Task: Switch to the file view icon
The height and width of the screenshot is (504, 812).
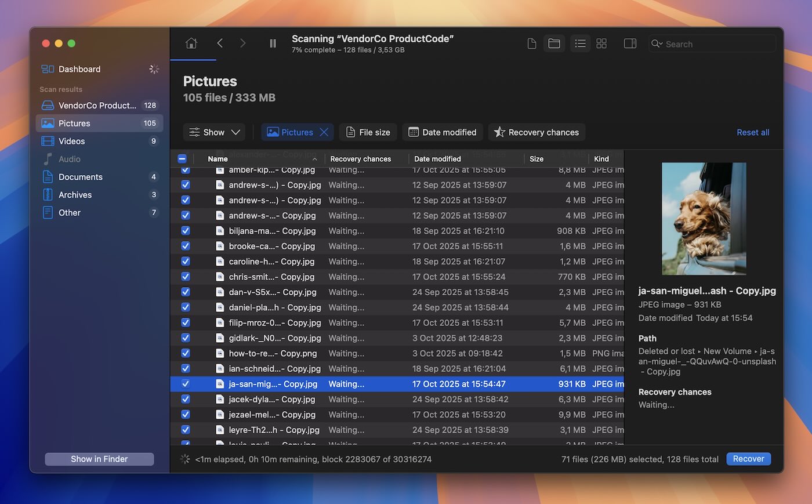Action: [531, 43]
